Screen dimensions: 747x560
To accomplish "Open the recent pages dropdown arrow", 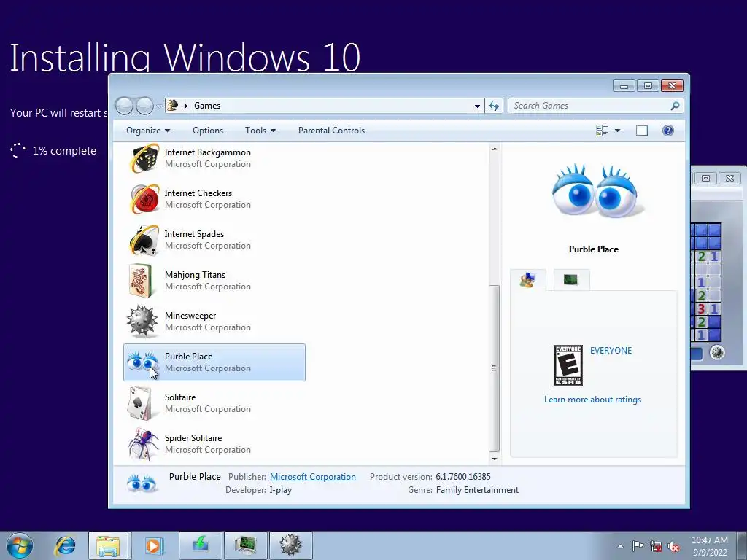I will coord(159,106).
